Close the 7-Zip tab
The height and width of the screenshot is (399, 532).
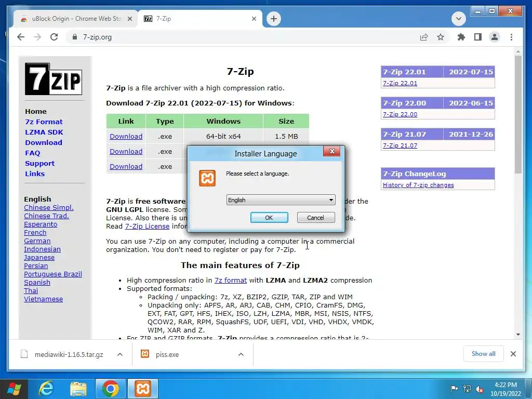point(254,19)
